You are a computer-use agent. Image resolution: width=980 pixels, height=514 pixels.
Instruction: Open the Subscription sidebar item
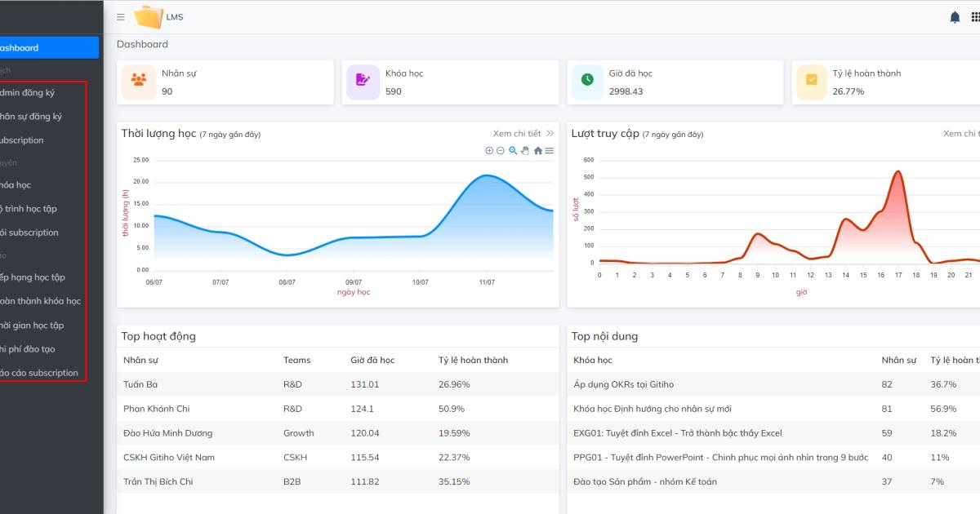(x=23, y=140)
